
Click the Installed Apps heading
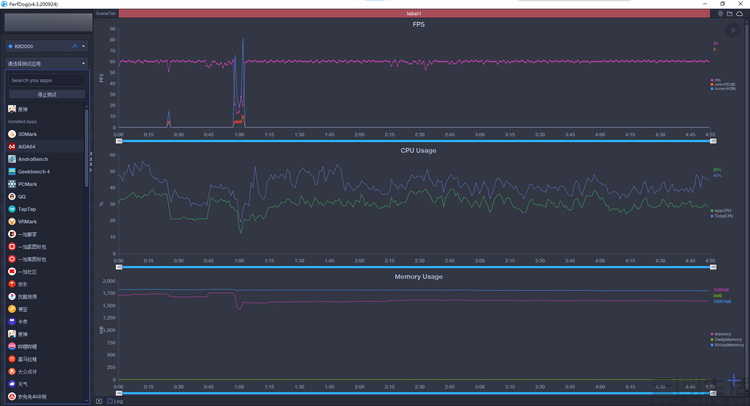[x=22, y=121]
